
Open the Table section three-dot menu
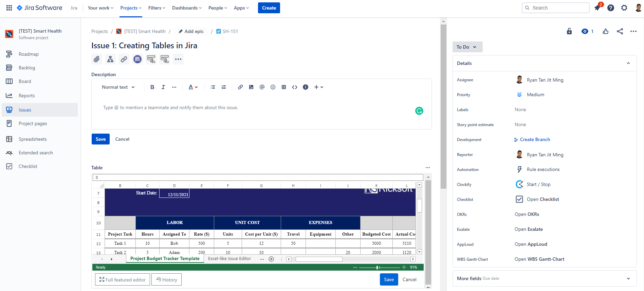[x=428, y=168]
